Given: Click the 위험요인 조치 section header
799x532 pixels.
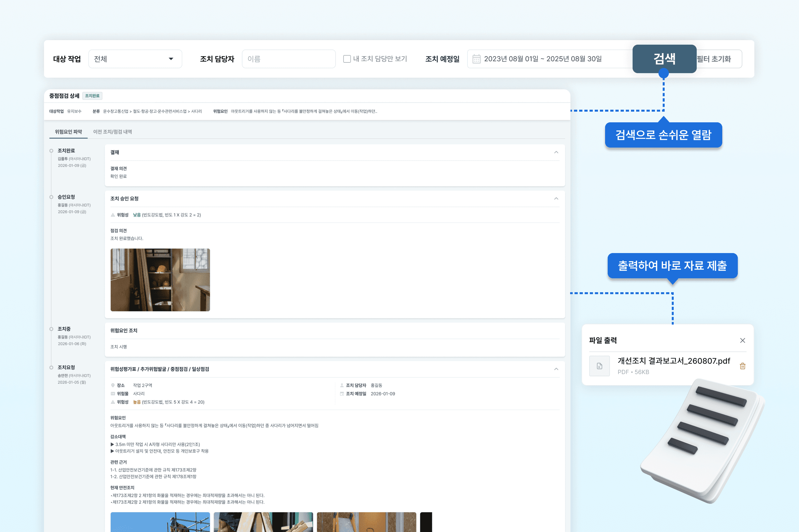Looking at the screenshot, I should tap(124, 331).
